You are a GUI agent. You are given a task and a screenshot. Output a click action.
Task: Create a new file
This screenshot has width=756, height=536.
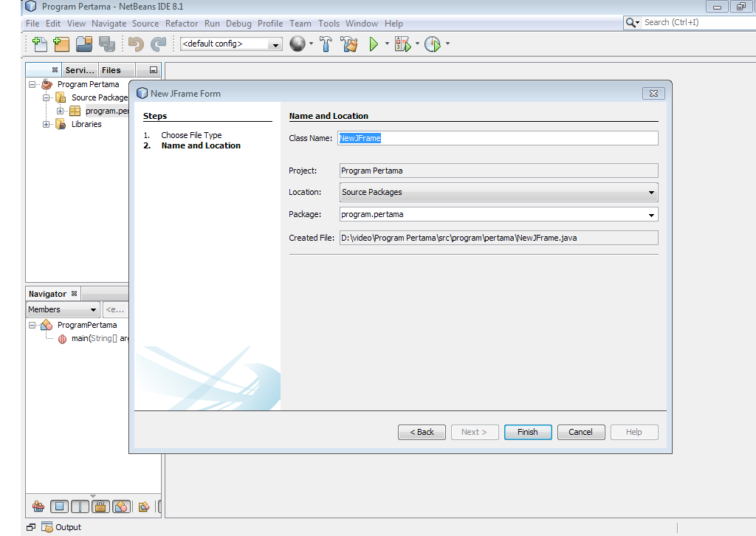pyautogui.click(x=39, y=44)
